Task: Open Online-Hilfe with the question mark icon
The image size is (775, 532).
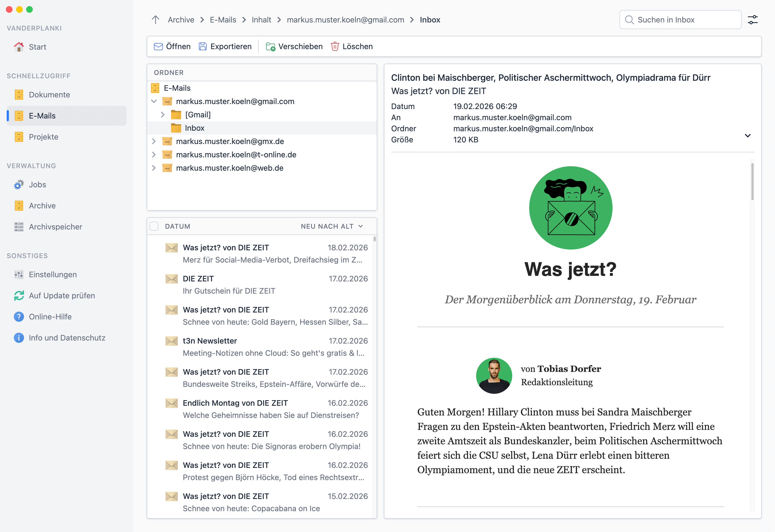Action: point(19,317)
